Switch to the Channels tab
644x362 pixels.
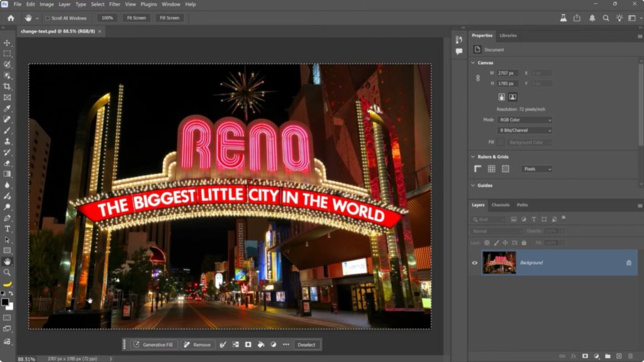pos(500,205)
